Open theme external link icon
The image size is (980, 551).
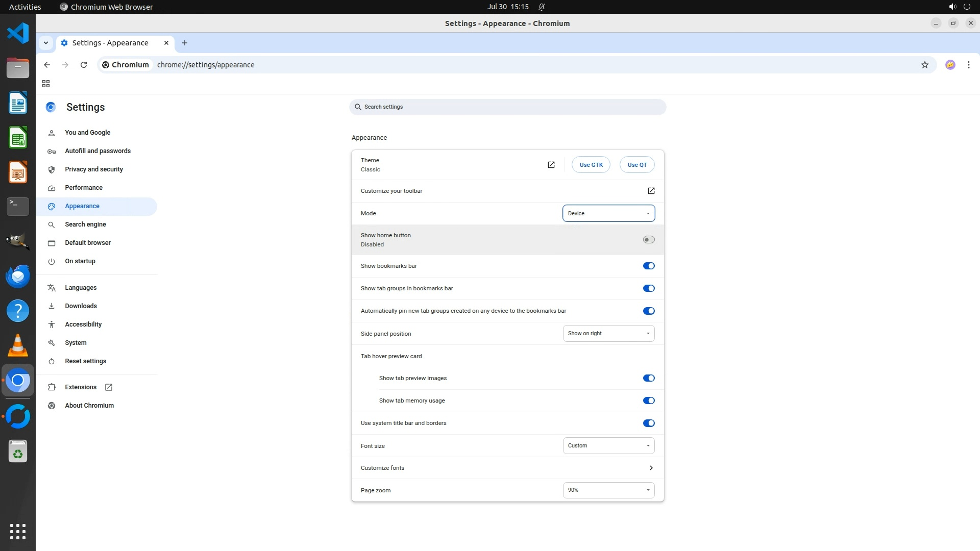[551, 165]
